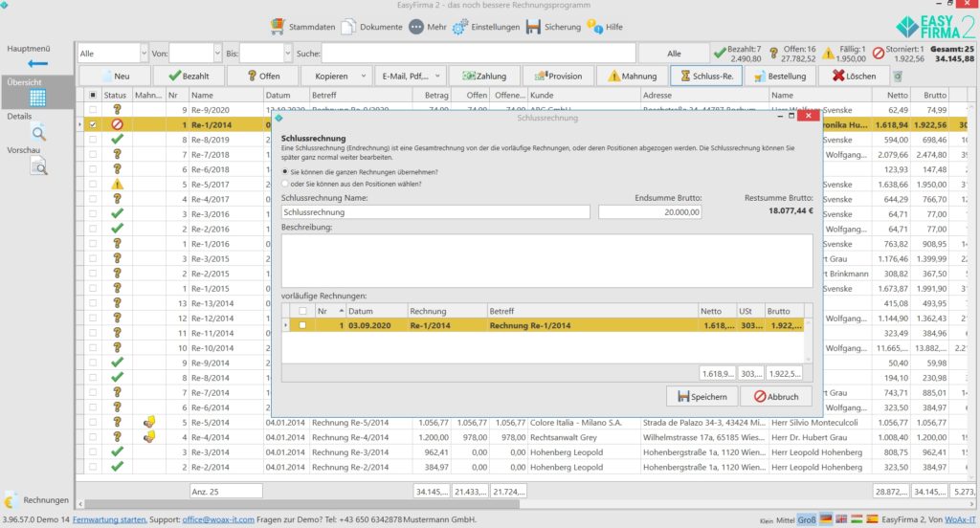Image resolution: width=980 pixels, height=528 pixels.
Task: Open the Details magnifier icon
Action: click(x=38, y=132)
